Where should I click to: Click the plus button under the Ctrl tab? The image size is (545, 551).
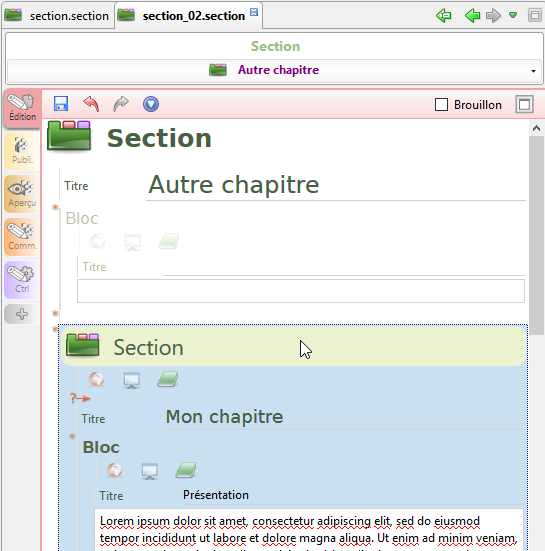click(22, 314)
